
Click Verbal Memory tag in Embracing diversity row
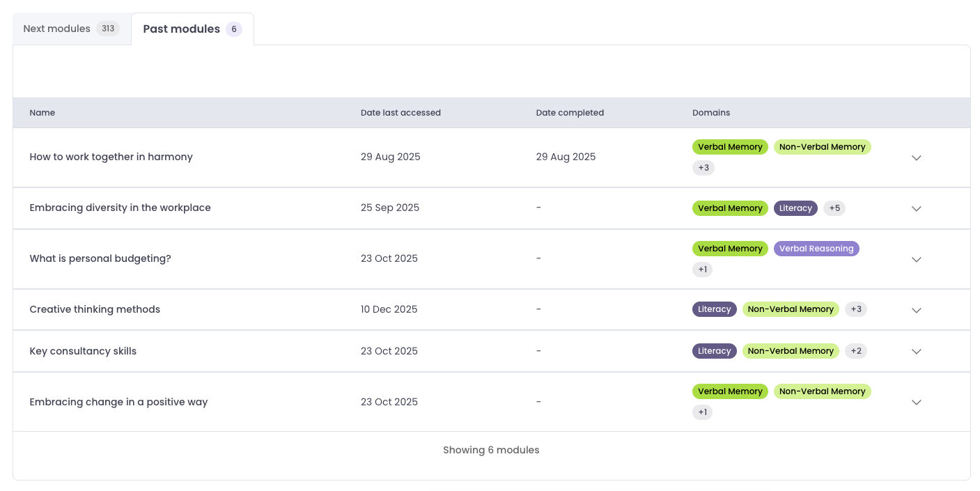coord(730,208)
